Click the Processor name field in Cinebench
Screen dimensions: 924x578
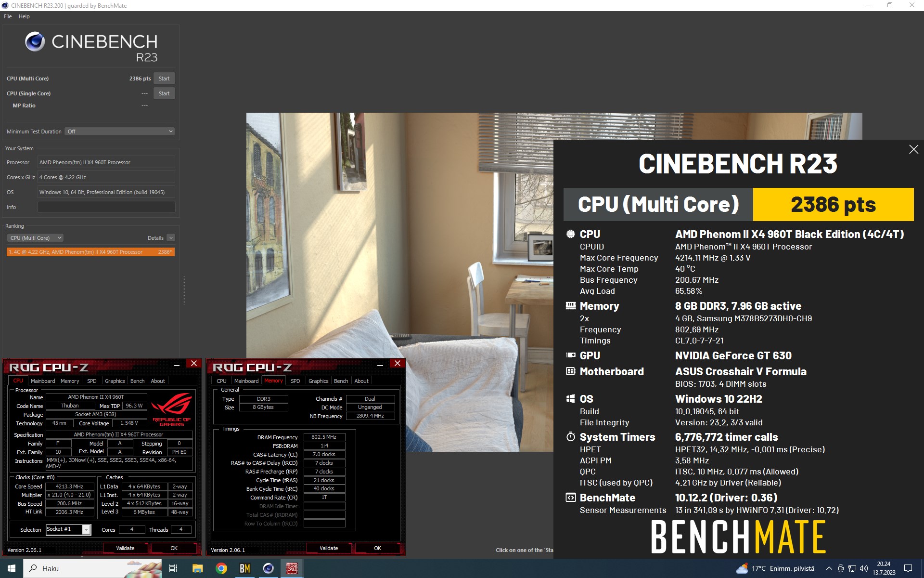click(106, 162)
